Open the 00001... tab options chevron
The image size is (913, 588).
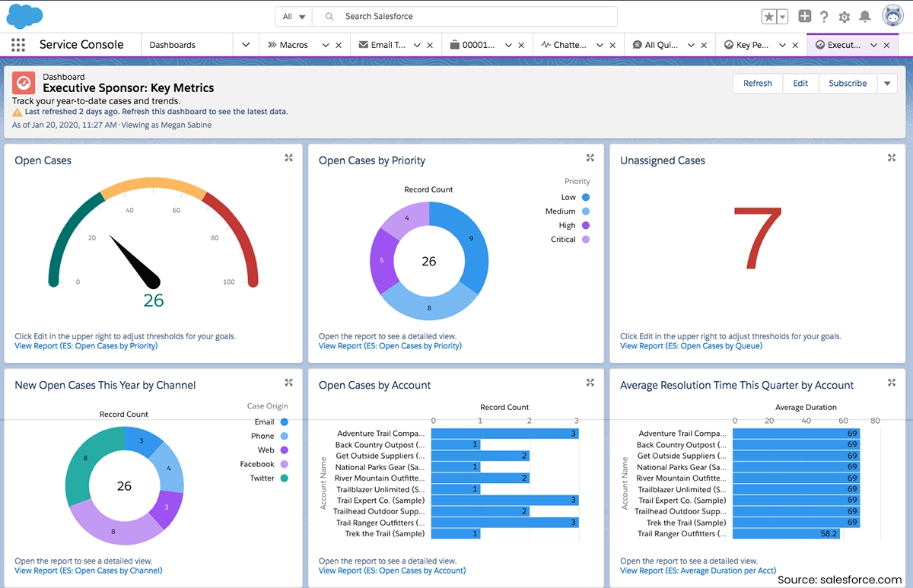point(508,45)
